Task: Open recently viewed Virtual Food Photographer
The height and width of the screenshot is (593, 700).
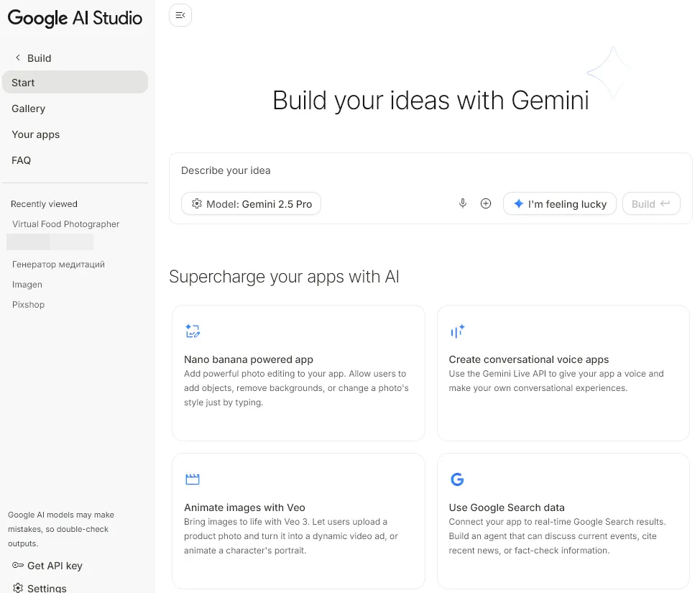Action: [x=66, y=224]
